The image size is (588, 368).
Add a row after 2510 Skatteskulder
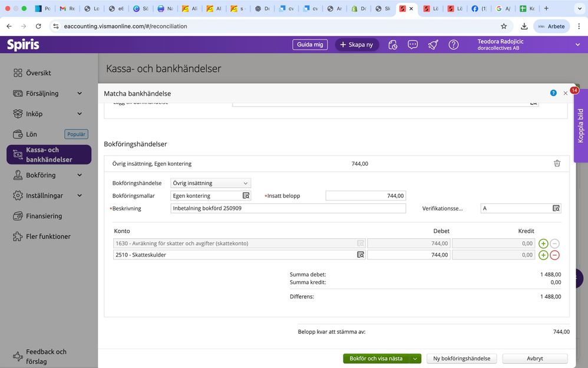point(543,255)
